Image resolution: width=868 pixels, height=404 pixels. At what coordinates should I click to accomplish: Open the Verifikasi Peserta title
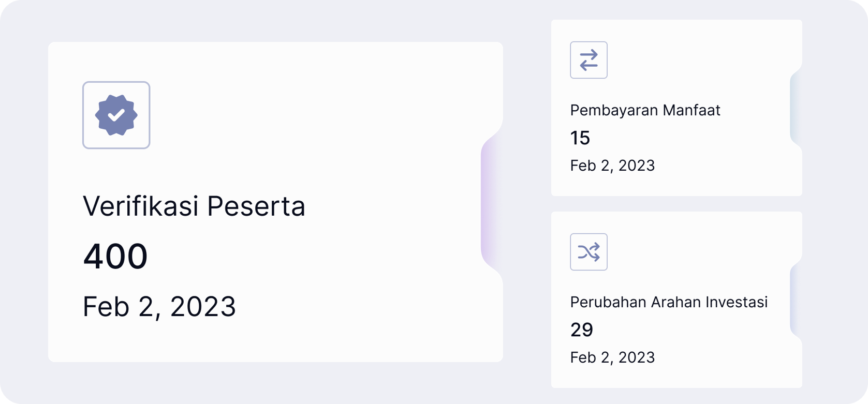194,206
